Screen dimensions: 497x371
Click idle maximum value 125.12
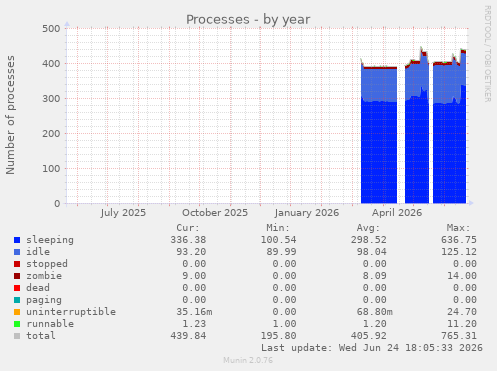tap(459, 252)
